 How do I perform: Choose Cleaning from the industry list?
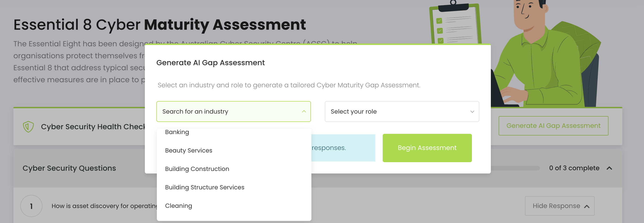coord(179,206)
